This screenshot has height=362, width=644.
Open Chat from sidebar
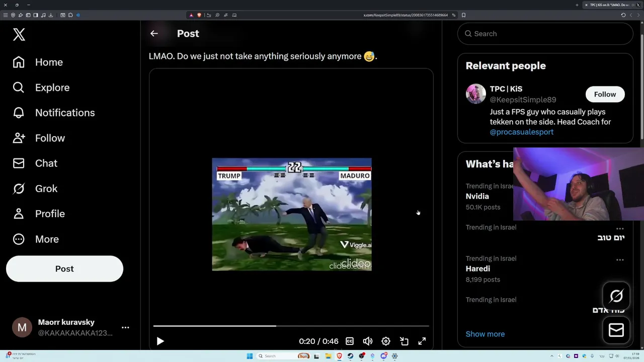point(35,163)
